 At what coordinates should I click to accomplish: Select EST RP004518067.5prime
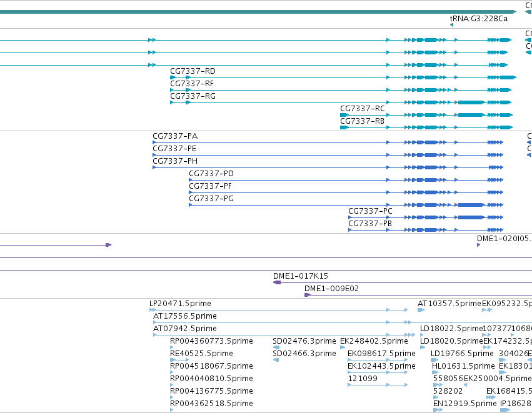(211, 367)
